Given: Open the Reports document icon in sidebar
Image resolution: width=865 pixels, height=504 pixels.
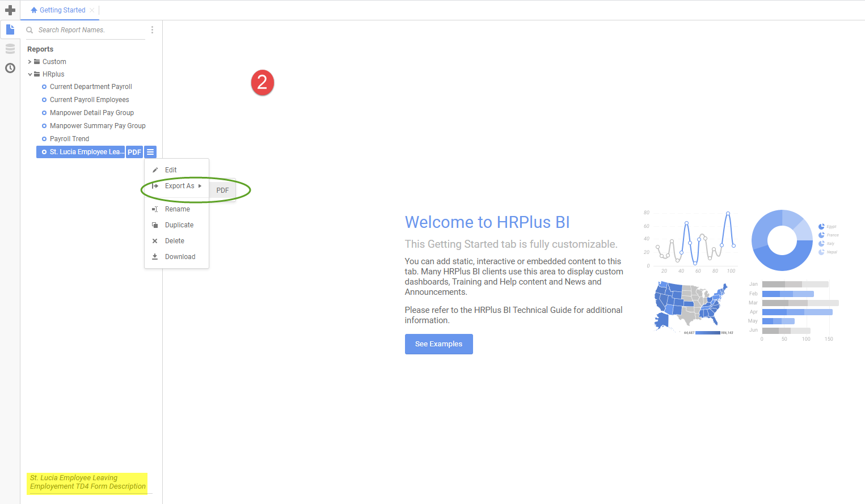Looking at the screenshot, I should click(10, 29).
